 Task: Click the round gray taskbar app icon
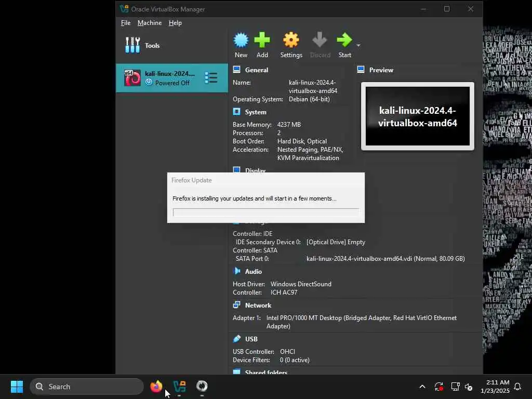pos(202,386)
